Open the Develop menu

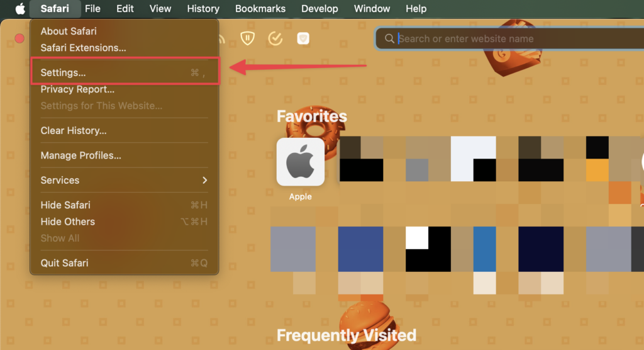coord(320,9)
